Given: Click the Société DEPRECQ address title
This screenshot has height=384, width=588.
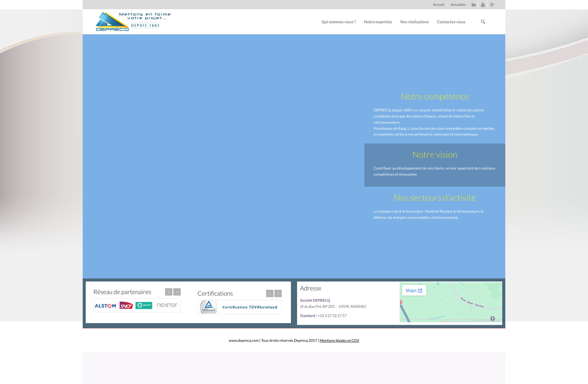Looking at the screenshot, I should coord(315,300).
